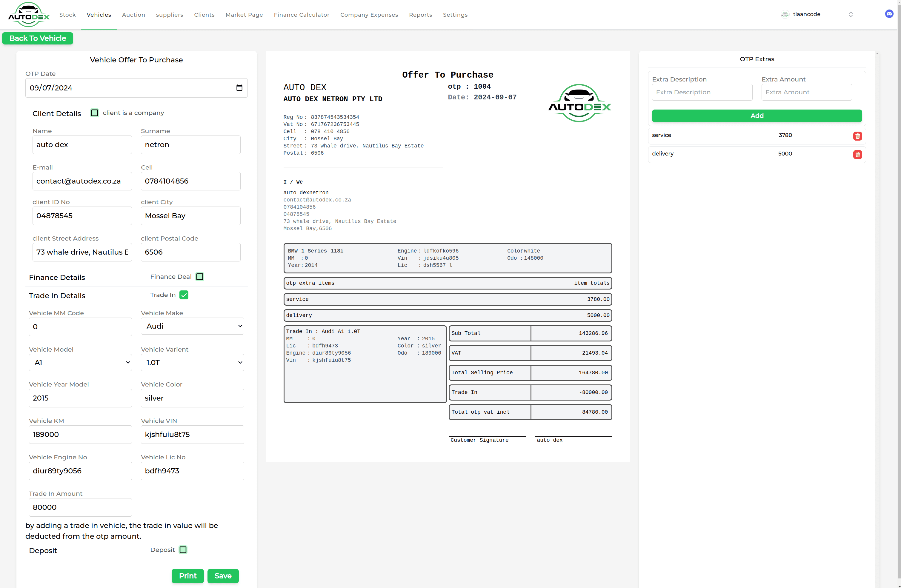Enable the Finance Deal checkbox

coord(200,277)
